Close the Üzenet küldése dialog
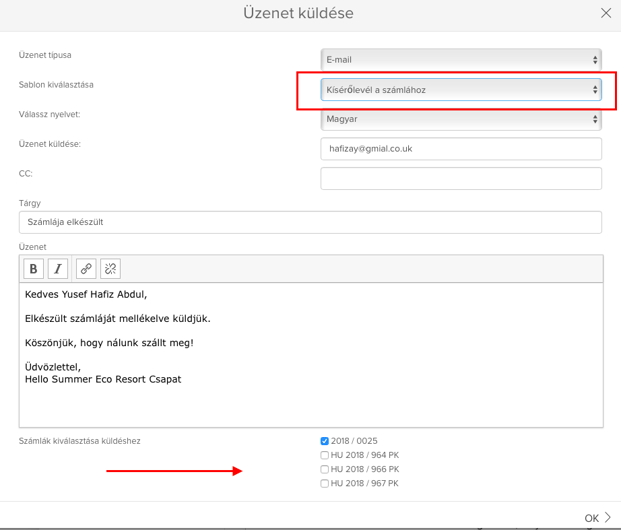The width and height of the screenshot is (621, 530). [606, 13]
